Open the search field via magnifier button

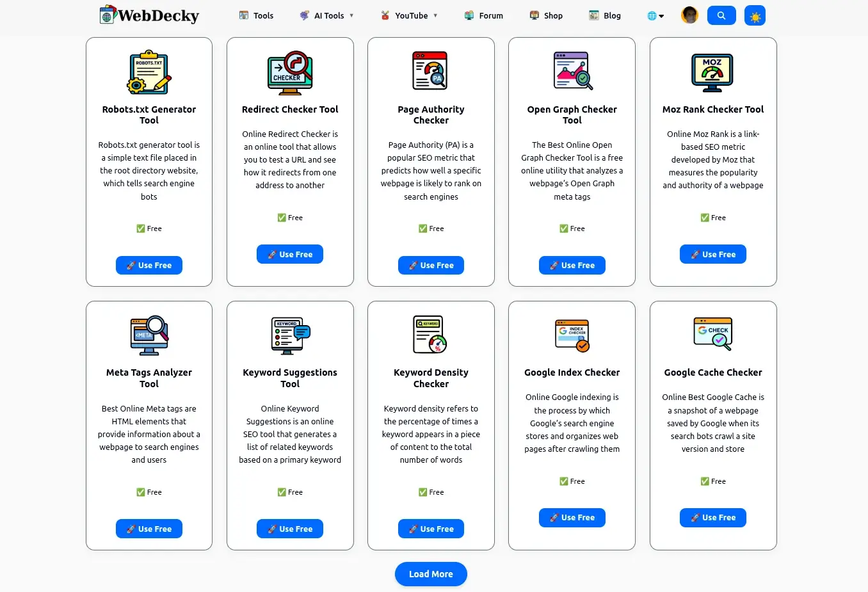pyautogui.click(x=721, y=15)
